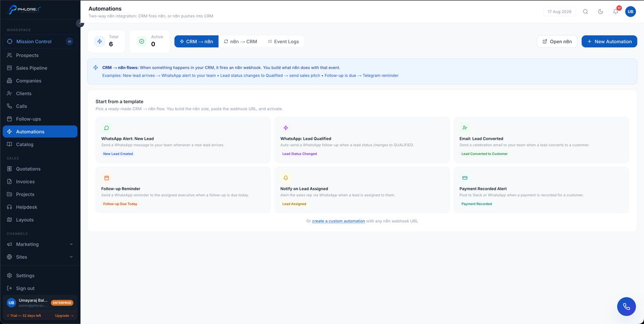Image resolution: width=644 pixels, height=324 pixels.
Task: Collapse the sidebar with round handle
Action: [80, 23]
